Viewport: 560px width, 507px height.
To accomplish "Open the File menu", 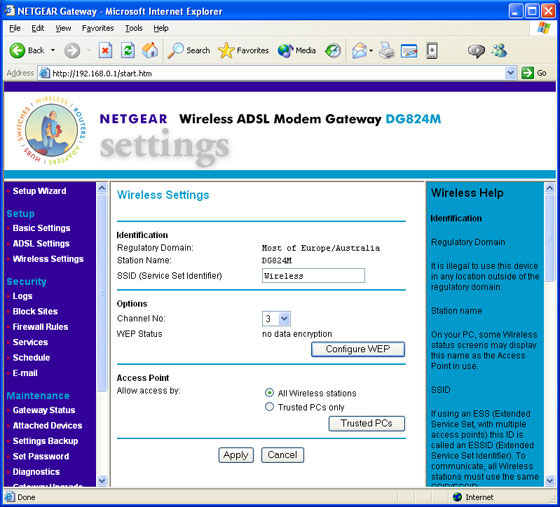I will click(15, 28).
